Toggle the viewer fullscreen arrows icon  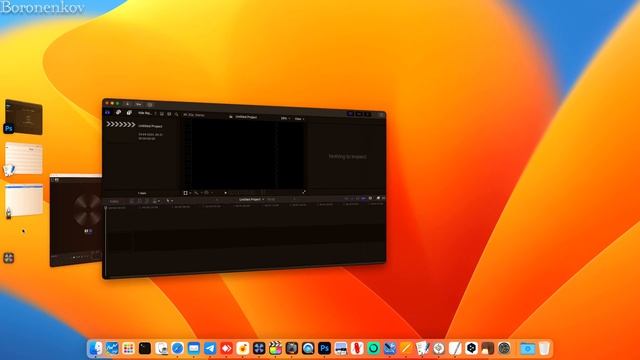(x=304, y=192)
